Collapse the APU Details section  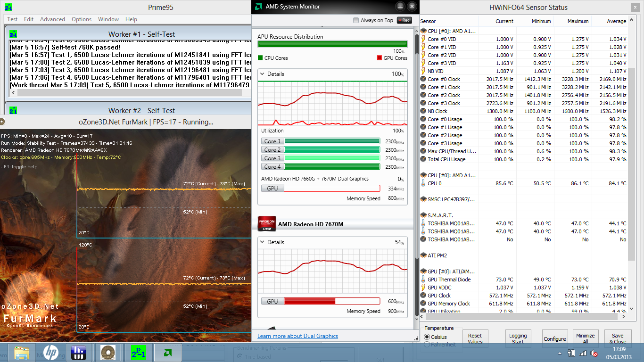(262, 74)
